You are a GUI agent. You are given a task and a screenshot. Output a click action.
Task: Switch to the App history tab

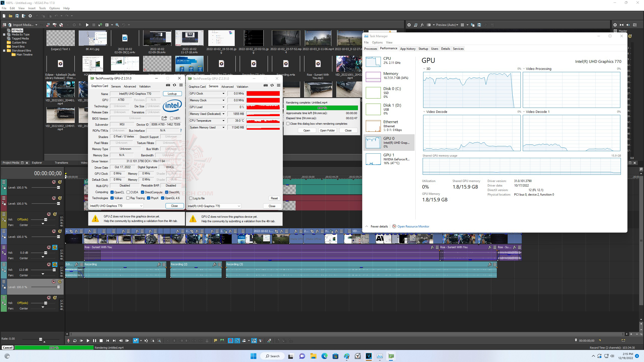[x=408, y=49]
